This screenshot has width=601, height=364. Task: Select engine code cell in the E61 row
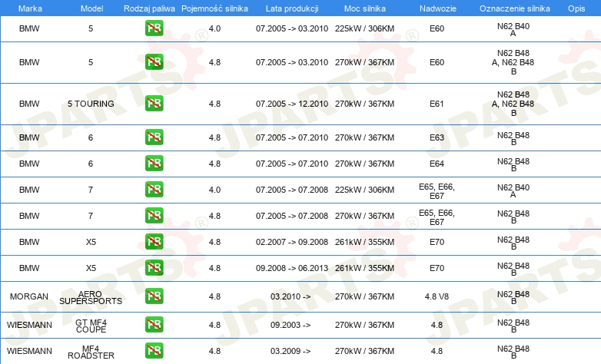coord(513,104)
